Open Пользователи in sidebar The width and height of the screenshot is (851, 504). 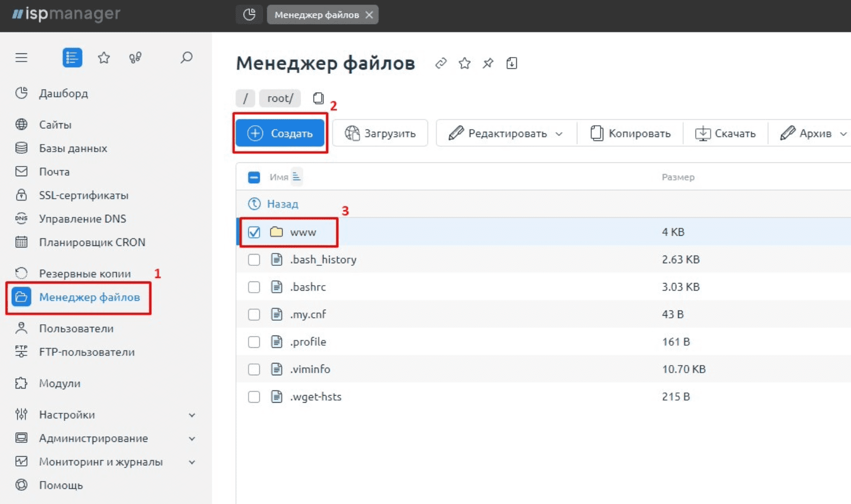coord(76,328)
